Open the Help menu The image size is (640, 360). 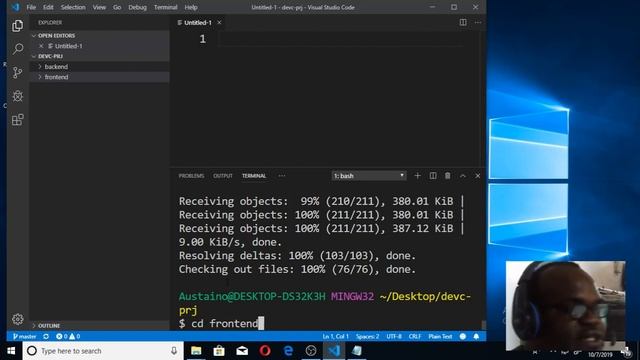click(191, 7)
